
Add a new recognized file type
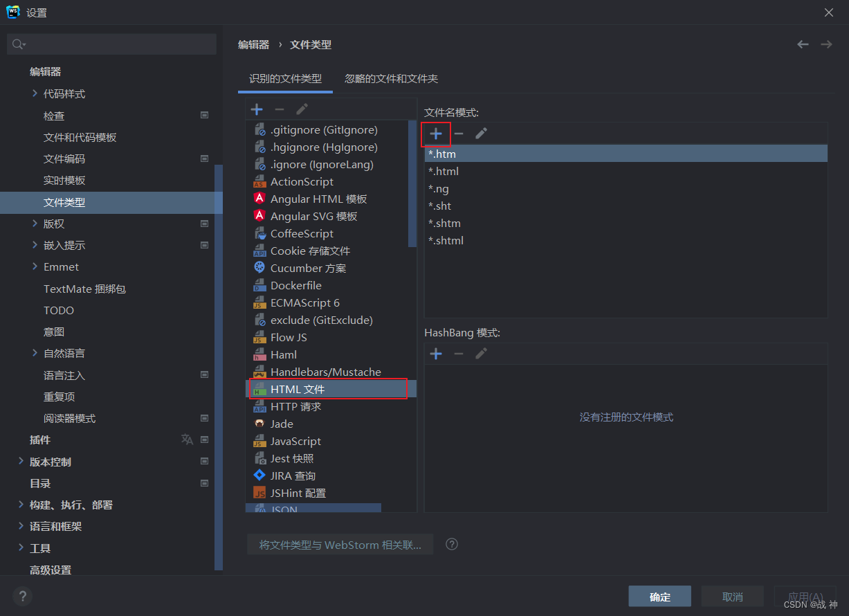[257, 109]
